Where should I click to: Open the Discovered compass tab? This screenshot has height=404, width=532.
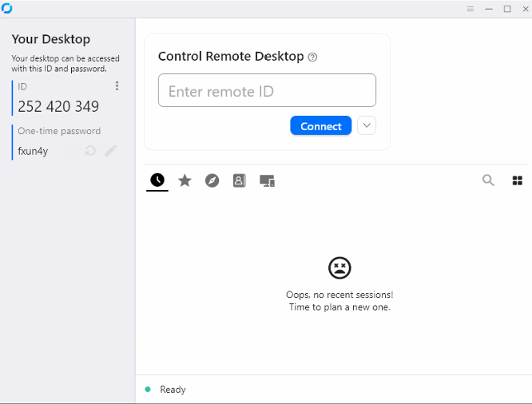click(x=212, y=180)
